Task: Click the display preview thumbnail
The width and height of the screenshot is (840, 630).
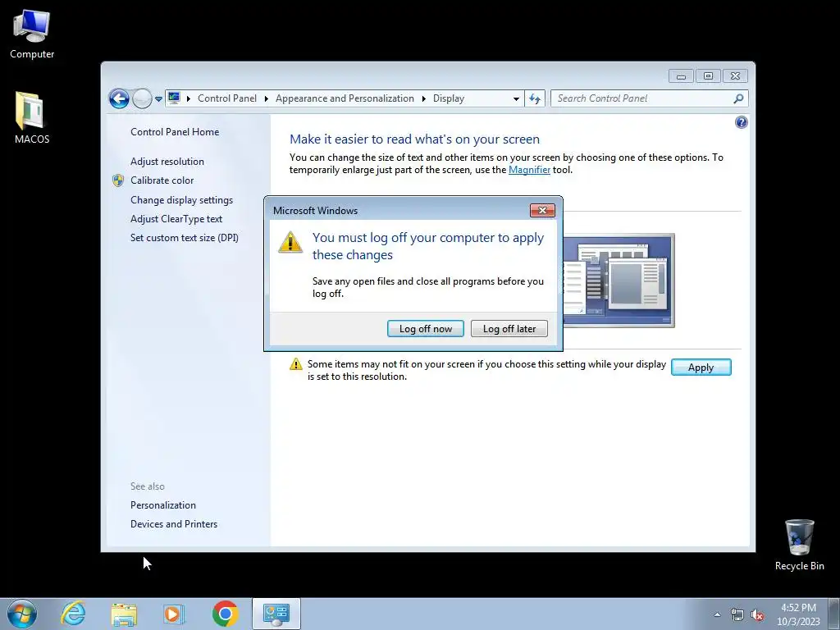Action: coord(619,281)
